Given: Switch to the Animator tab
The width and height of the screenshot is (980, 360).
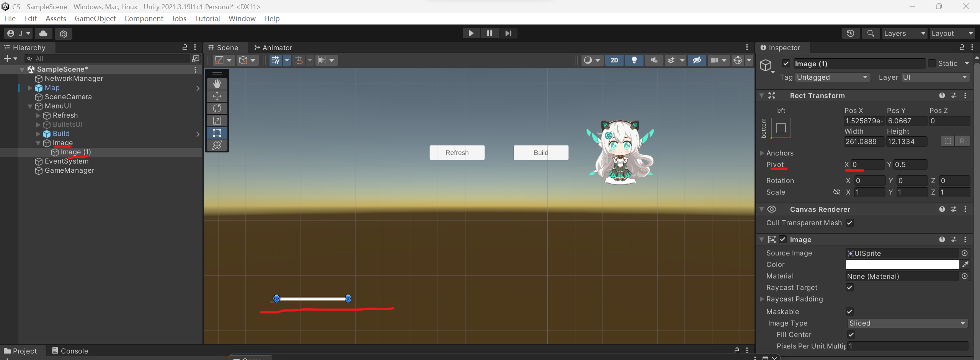Looking at the screenshot, I should click(273, 47).
